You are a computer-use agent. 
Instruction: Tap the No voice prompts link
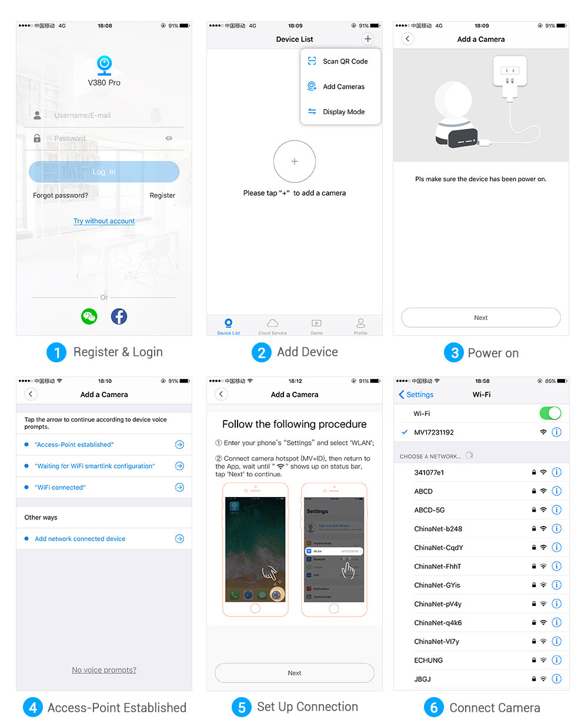(104, 670)
